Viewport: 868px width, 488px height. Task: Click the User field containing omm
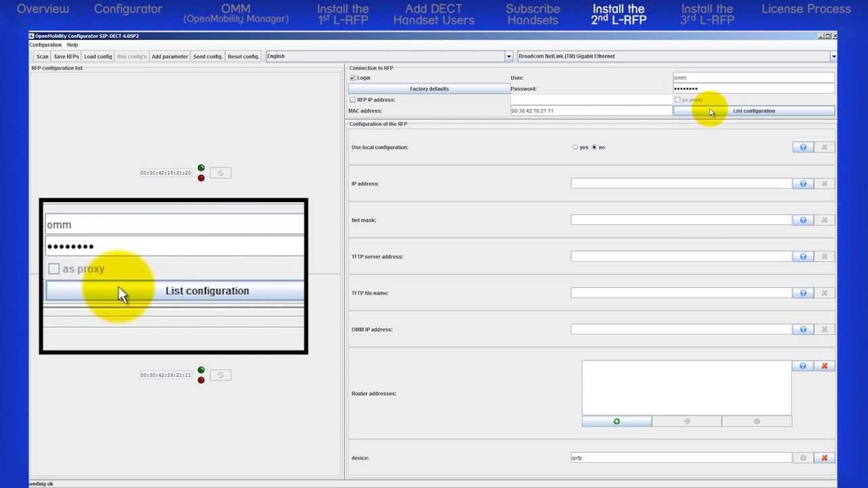[753, 78]
